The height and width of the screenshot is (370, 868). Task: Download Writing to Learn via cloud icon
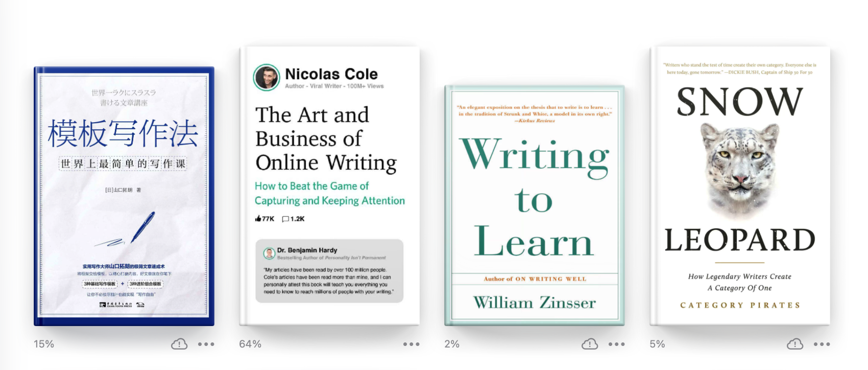(x=590, y=344)
